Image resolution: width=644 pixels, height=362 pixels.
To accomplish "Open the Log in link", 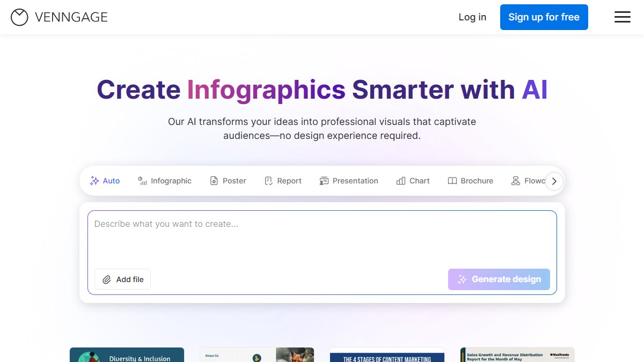I will 472,17.
